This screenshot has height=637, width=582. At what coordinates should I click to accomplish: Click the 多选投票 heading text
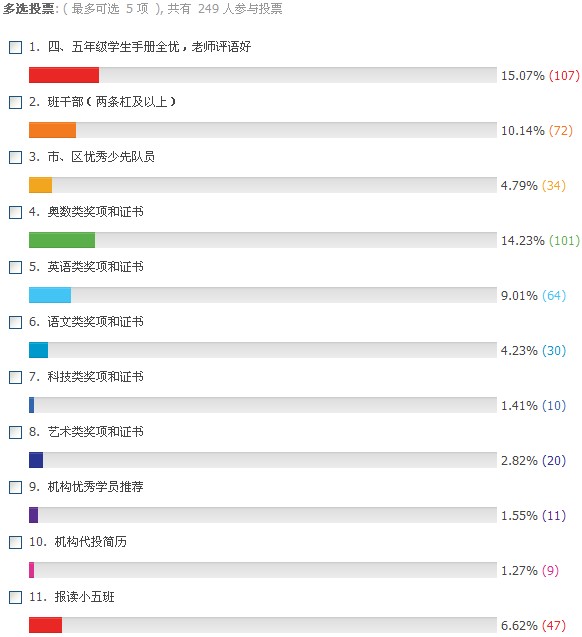[28, 9]
